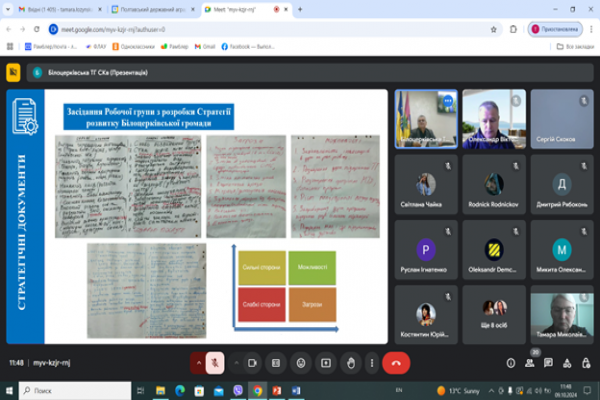Open File Explorer from taskbar
Viewport: 600px width, 400px height.
tap(160, 390)
